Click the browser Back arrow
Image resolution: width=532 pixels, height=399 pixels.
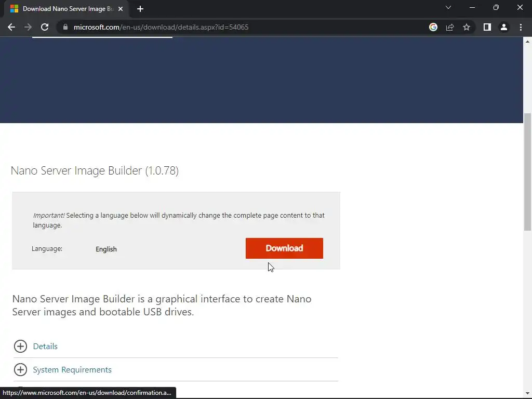click(x=11, y=27)
